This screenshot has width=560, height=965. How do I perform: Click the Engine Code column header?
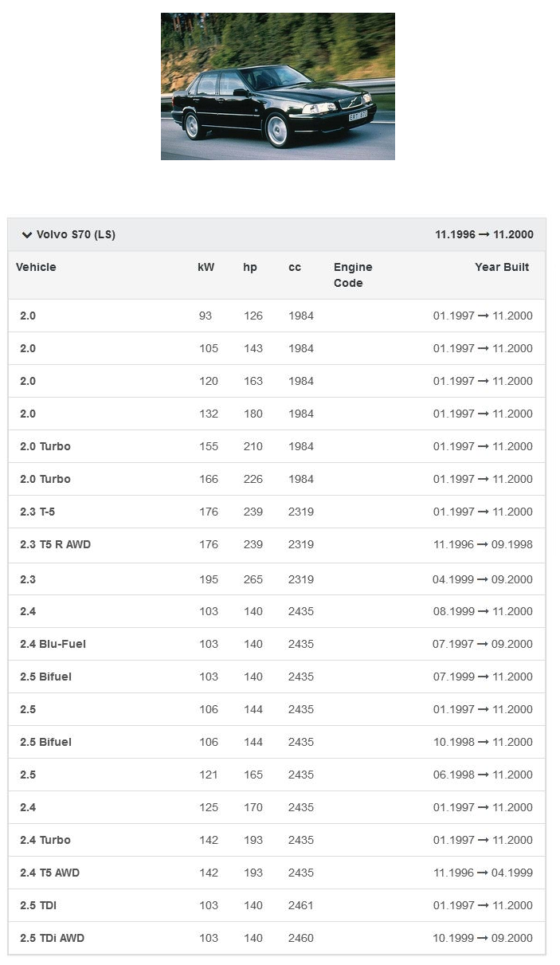[353, 275]
